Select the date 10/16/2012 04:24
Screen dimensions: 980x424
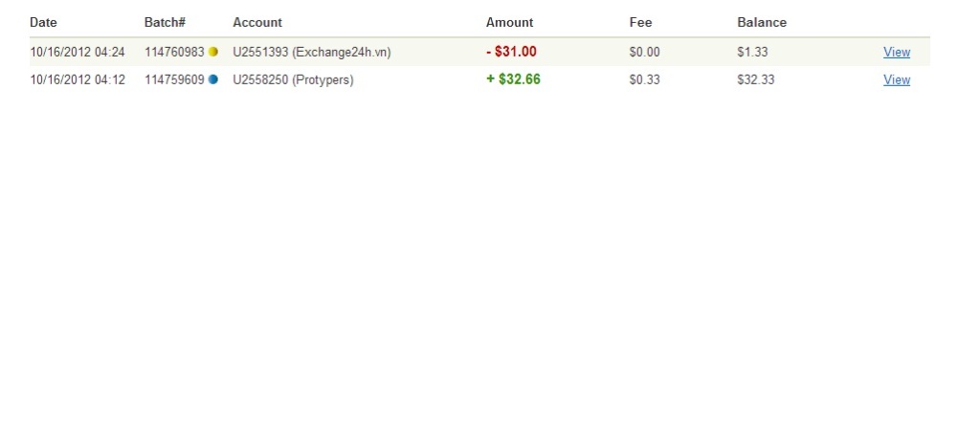[78, 52]
